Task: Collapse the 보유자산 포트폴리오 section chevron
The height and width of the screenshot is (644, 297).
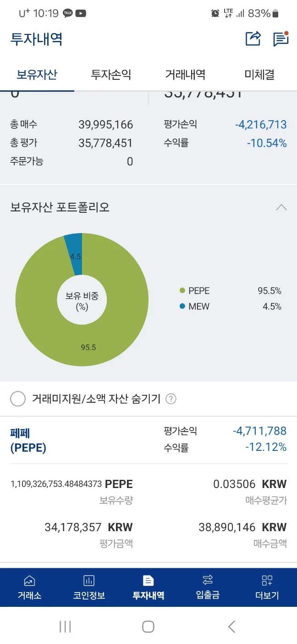Action: click(x=281, y=207)
